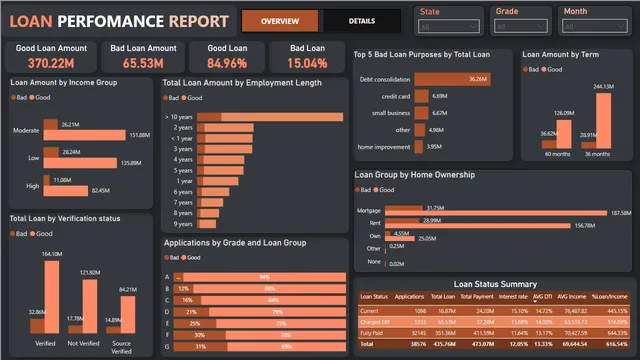
Task: Select the home improvement 3.95M bar
Action: 418,147
